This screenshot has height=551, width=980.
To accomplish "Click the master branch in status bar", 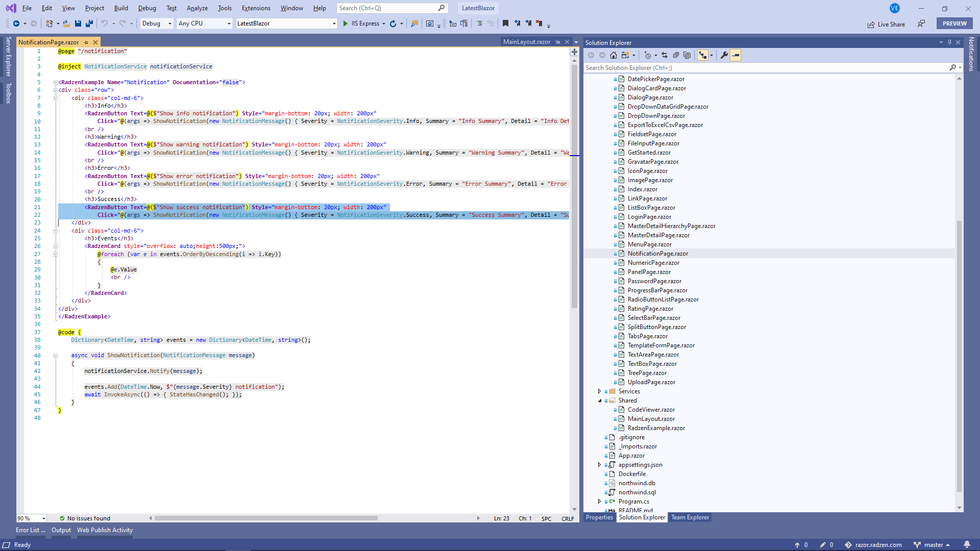I will tap(932, 545).
